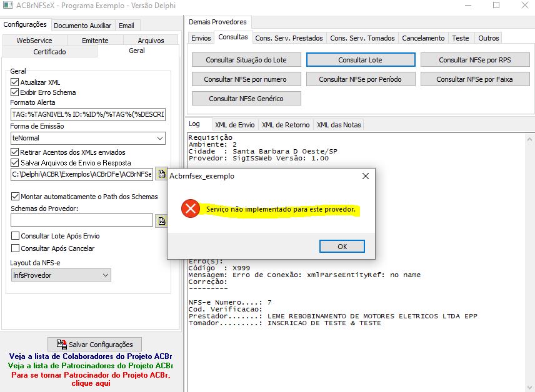Click the error icon in the Acbrnfsex_exemplo dialog
The image size is (535, 392).
pos(191,208)
